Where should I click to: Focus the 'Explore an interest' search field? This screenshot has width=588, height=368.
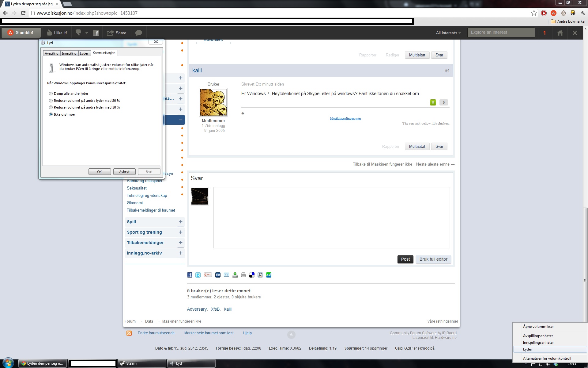[501, 33]
